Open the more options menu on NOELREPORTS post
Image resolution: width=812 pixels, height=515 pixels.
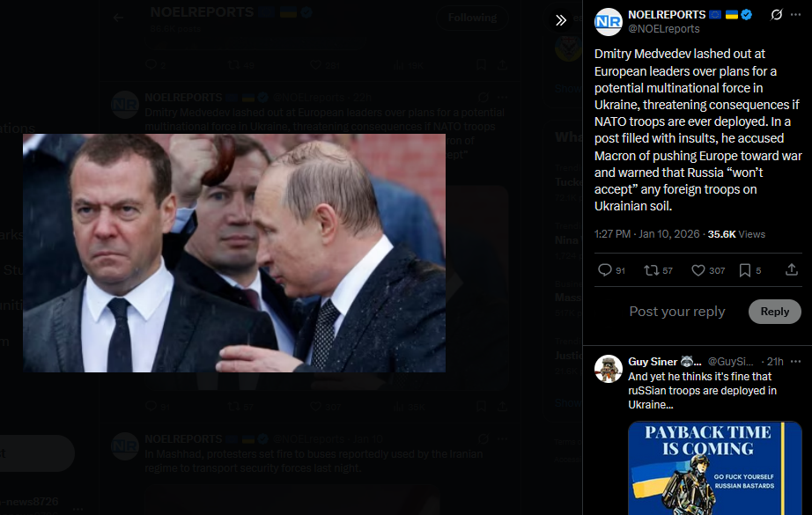796,14
